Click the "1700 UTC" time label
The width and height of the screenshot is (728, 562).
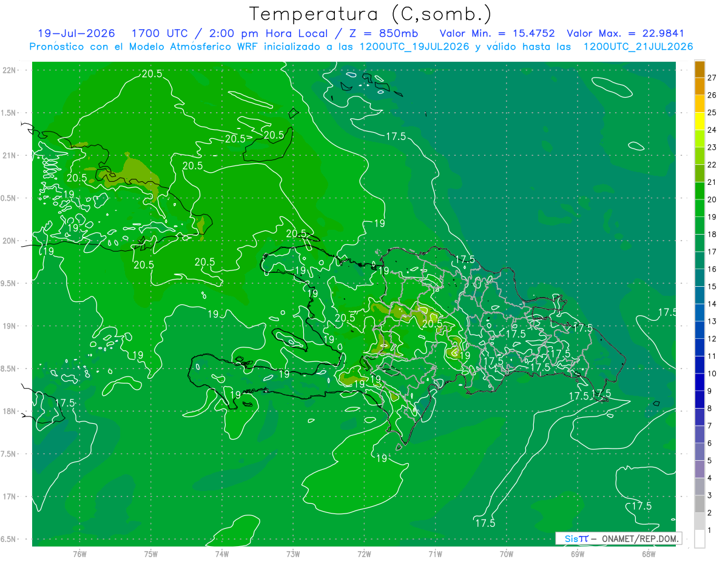click(x=160, y=33)
